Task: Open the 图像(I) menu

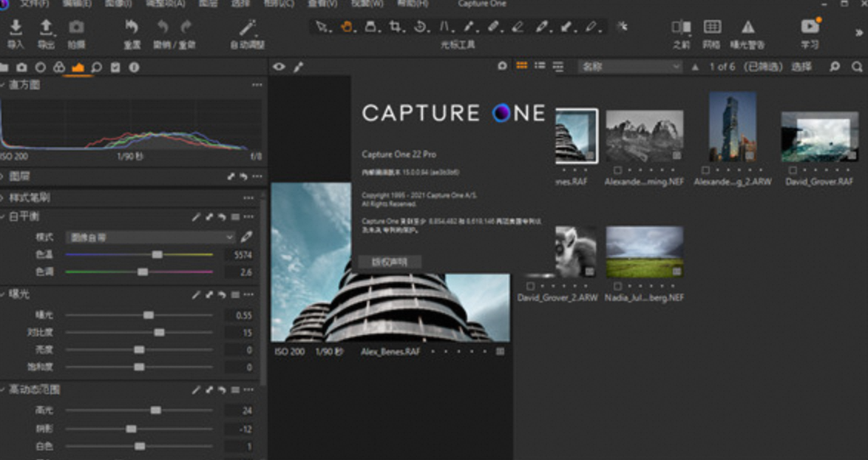Action: (x=118, y=4)
